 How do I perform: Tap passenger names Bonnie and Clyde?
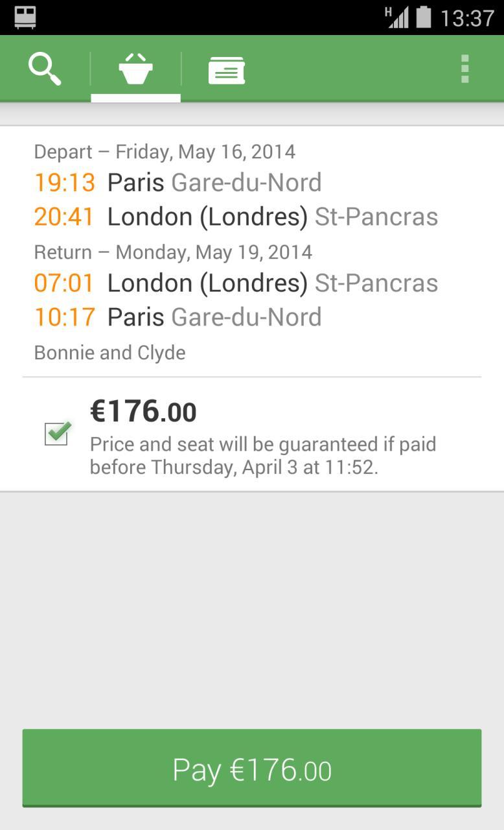coord(109,353)
